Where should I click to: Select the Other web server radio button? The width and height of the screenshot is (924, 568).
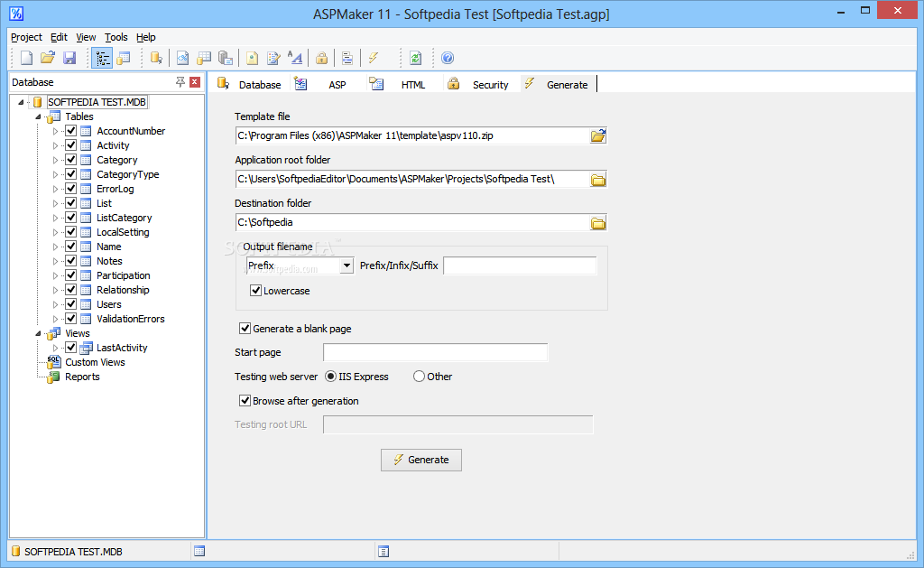(419, 377)
